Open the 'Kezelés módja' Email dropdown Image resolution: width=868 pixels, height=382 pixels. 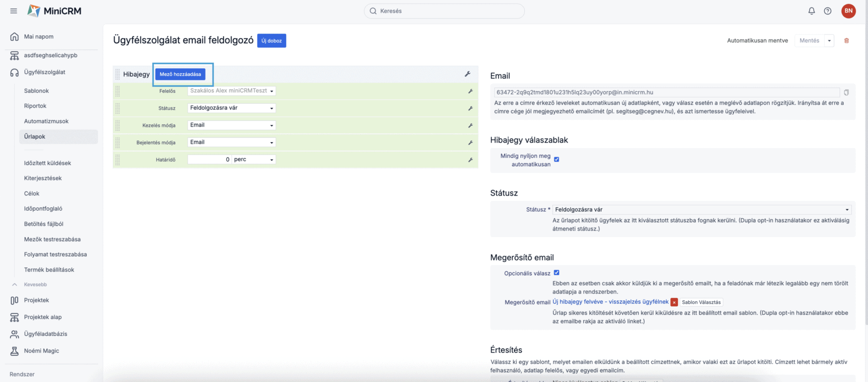pos(231,126)
